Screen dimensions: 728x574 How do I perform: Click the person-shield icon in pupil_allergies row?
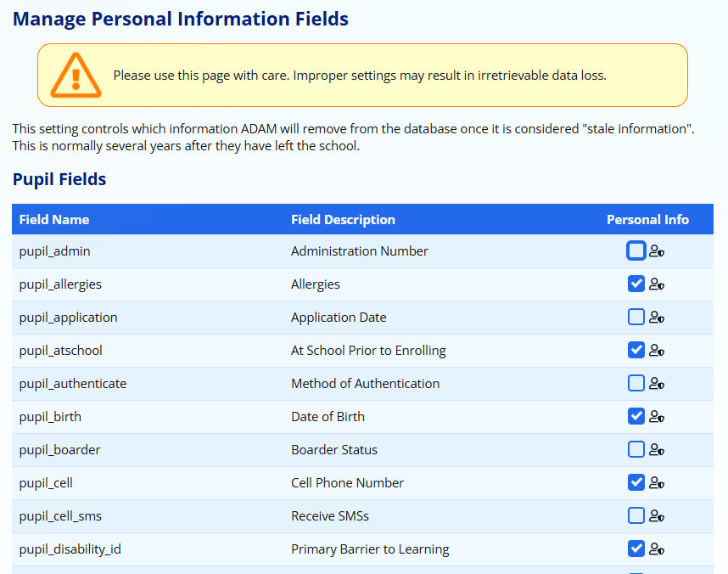click(x=657, y=284)
